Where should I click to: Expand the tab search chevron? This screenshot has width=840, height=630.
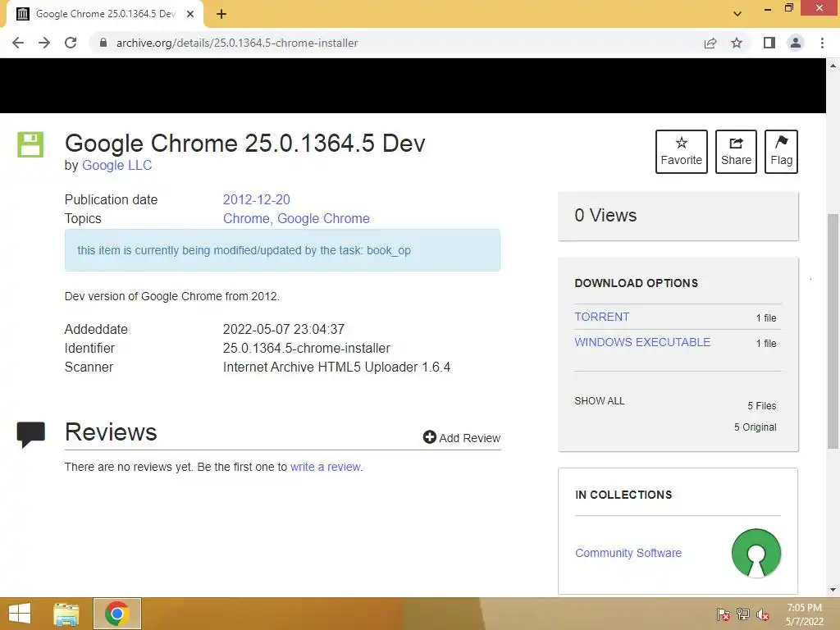click(737, 14)
